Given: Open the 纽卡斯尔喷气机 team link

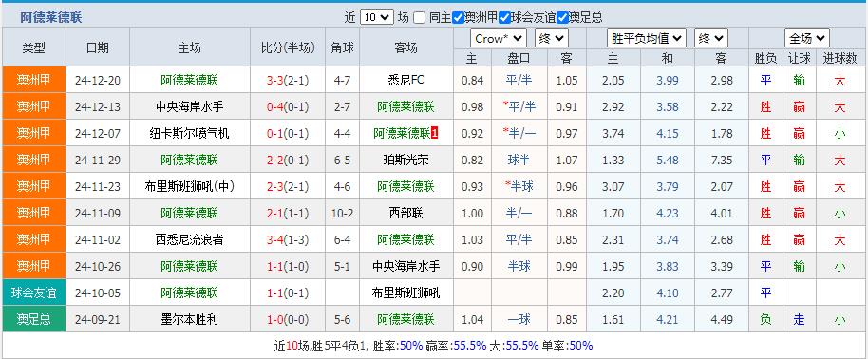Looking at the screenshot, I should pos(189,133).
